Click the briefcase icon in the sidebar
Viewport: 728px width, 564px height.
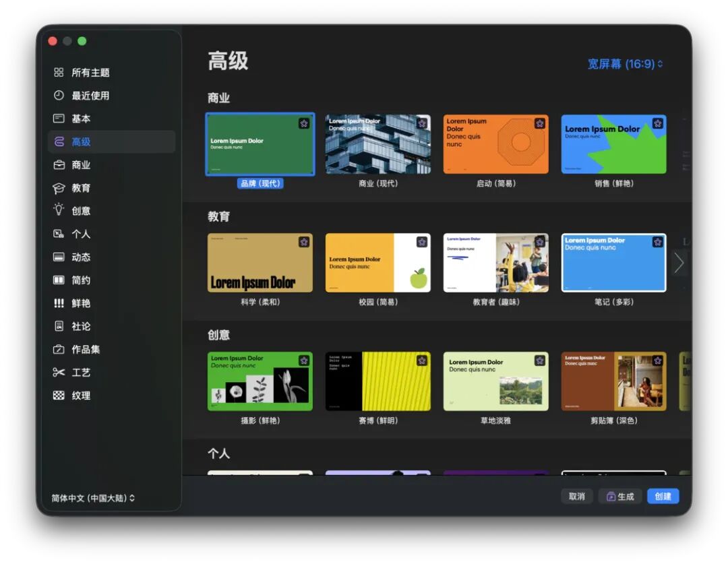coord(59,165)
